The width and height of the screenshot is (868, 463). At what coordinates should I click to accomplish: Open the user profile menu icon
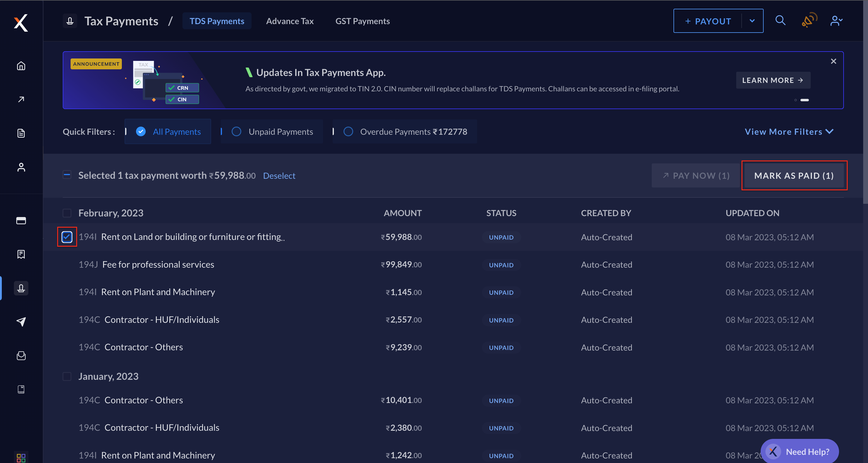[x=836, y=21]
